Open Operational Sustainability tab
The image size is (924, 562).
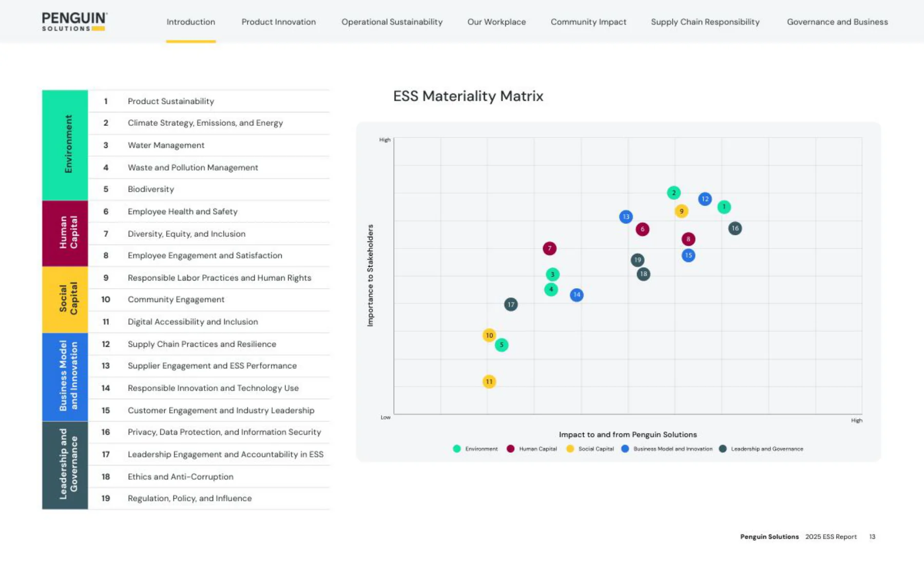(392, 22)
